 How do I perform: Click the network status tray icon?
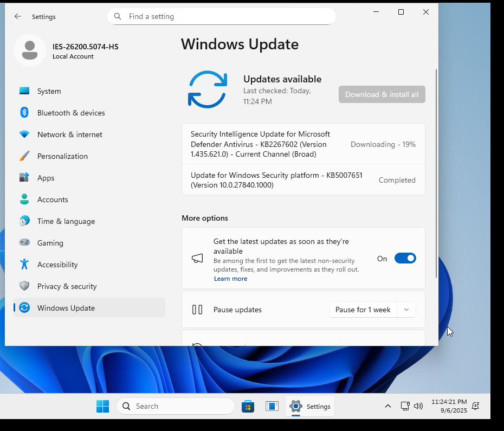tap(405, 406)
